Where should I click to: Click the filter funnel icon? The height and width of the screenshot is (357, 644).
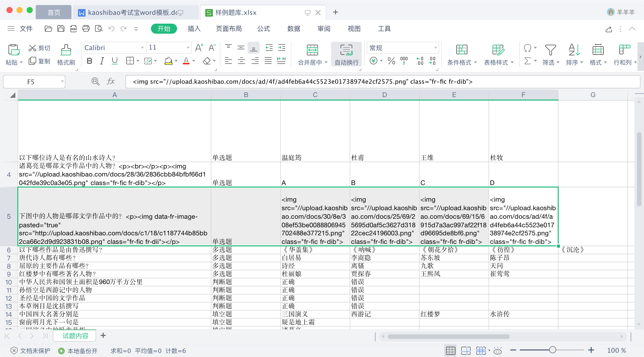pyautogui.click(x=550, y=50)
